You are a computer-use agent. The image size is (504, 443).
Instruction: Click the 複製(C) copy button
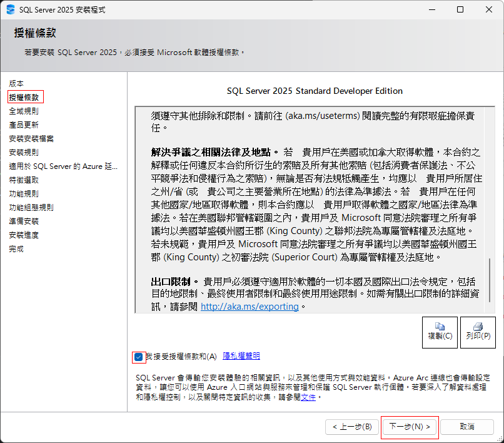[x=440, y=332]
